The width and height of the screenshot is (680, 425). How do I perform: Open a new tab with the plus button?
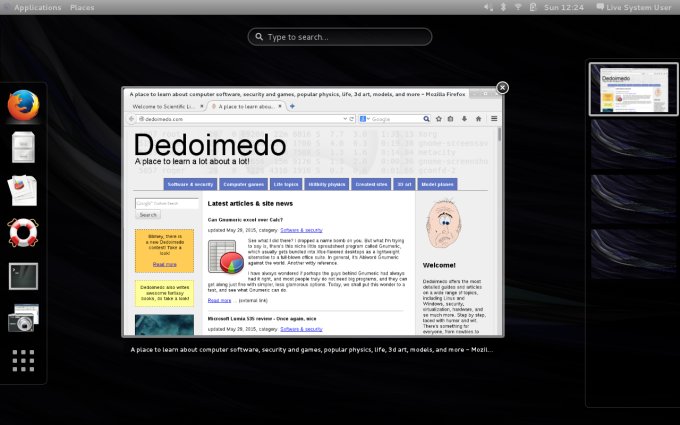tap(292, 106)
